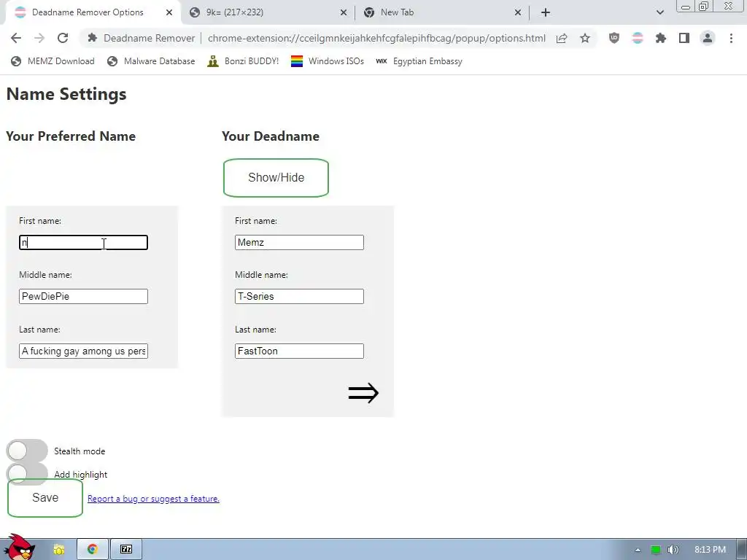Click the forward navigation arrow
Image resolution: width=747 pixels, height=560 pixels.
coord(39,38)
